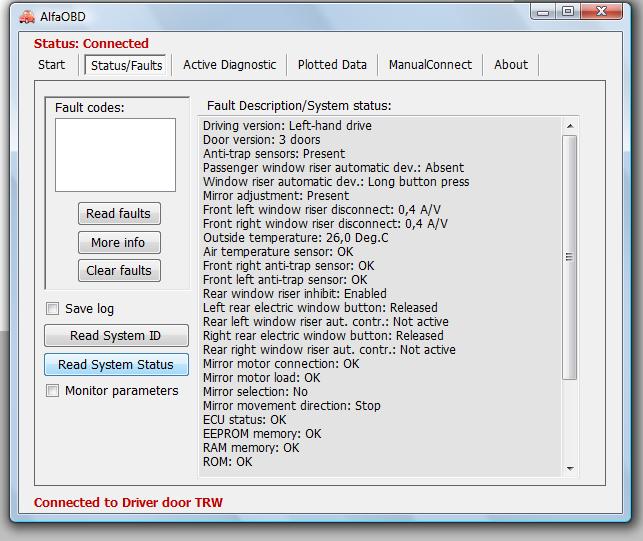Select 'Front right anti-trap sensor: OK' line
The image size is (643, 541).
[x=289, y=265]
